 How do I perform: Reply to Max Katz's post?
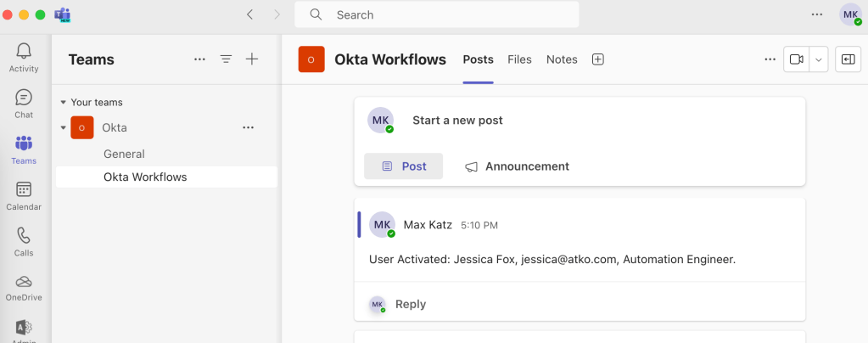pos(411,304)
